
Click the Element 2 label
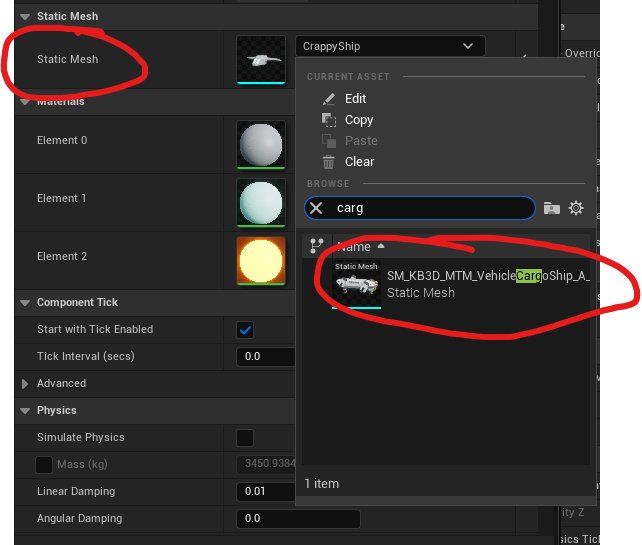pyautogui.click(x=62, y=257)
